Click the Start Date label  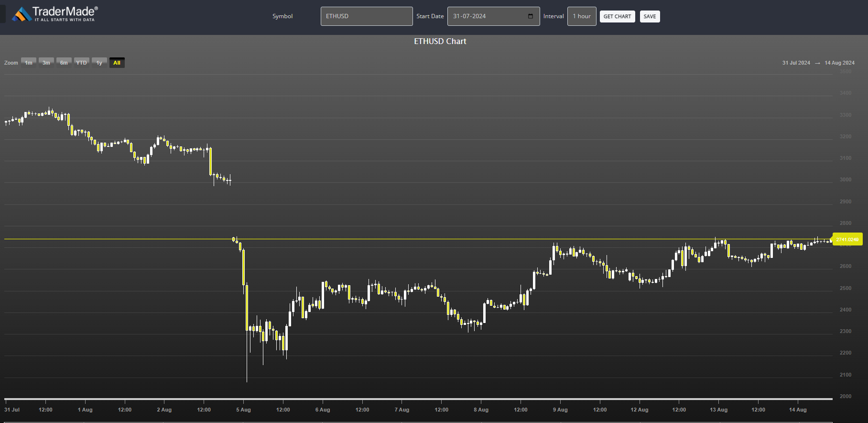tap(430, 16)
